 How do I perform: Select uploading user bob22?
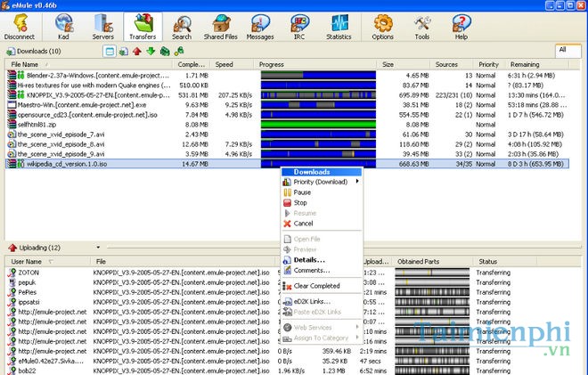click(27, 371)
